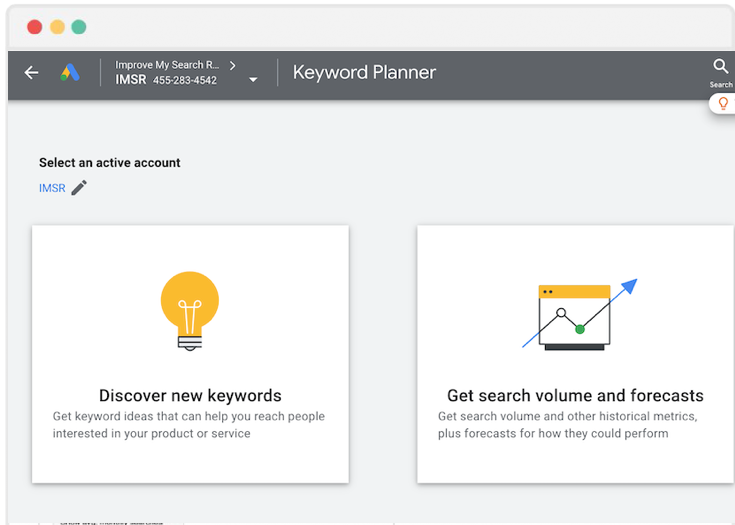Select Get search volume and forecasts heading
This screenshot has width=735, height=525.
(x=575, y=395)
